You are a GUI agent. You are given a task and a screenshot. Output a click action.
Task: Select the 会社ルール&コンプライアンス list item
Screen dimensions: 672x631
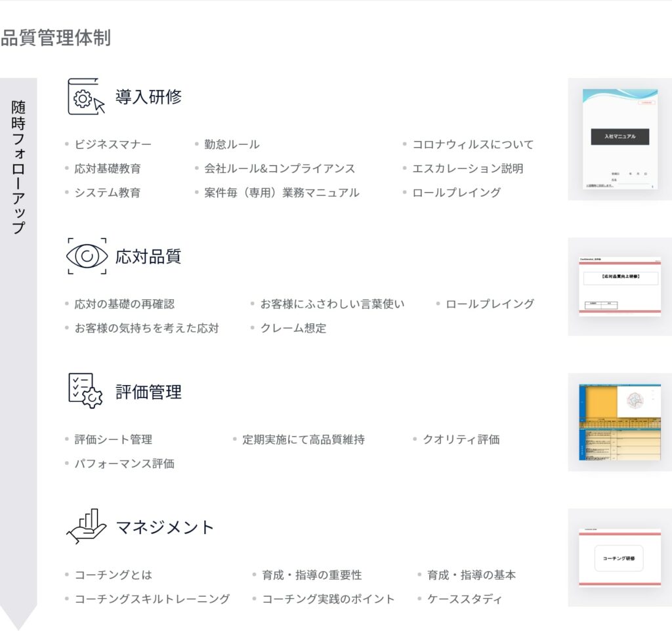pyautogui.click(x=280, y=169)
